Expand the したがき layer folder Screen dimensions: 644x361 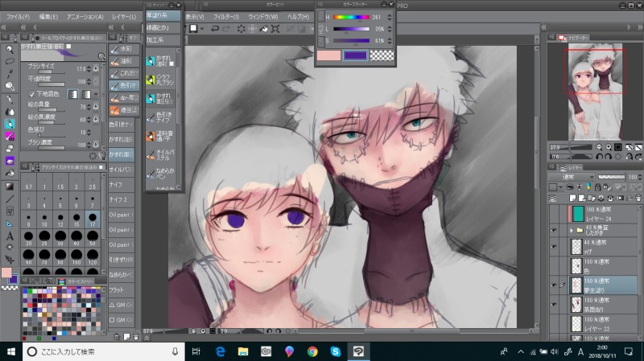tap(572, 231)
